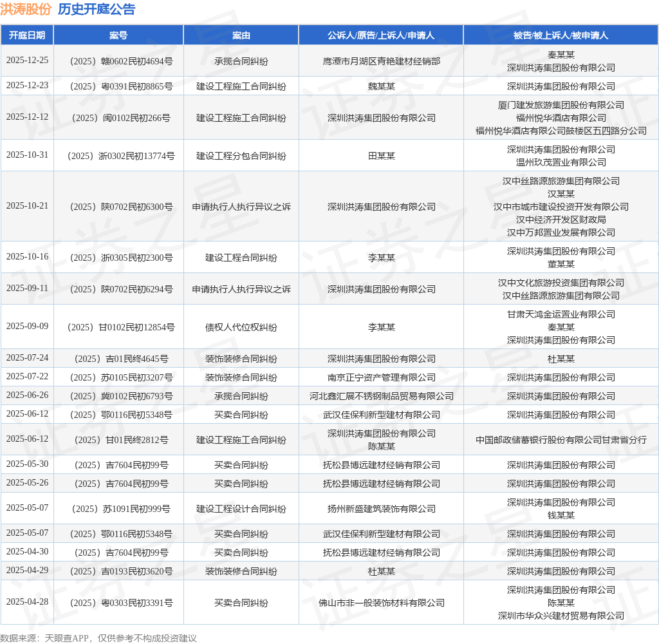Click defendant 钱某某
The width and height of the screenshot is (659, 644).
pyautogui.click(x=561, y=515)
